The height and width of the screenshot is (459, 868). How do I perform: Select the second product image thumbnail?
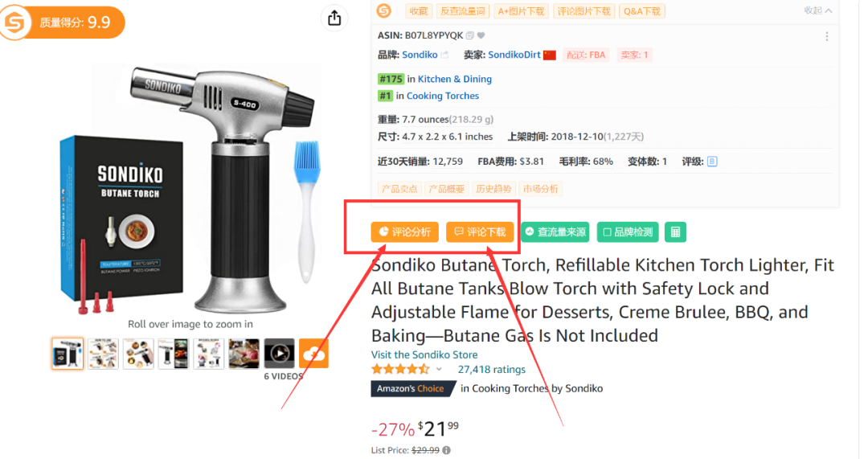click(x=103, y=353)
